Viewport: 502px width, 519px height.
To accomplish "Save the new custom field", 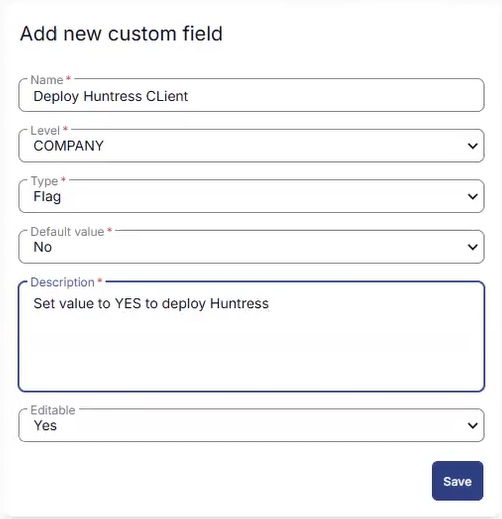I will 457,481.
